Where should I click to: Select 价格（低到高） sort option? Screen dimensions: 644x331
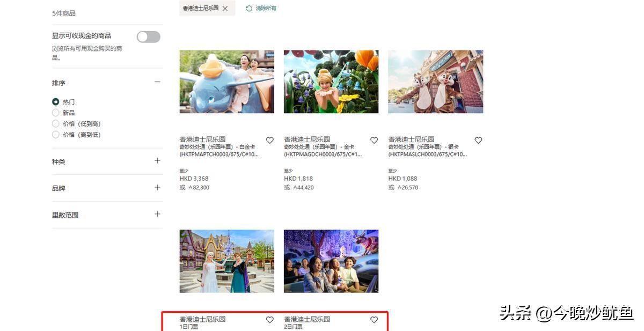55,124
